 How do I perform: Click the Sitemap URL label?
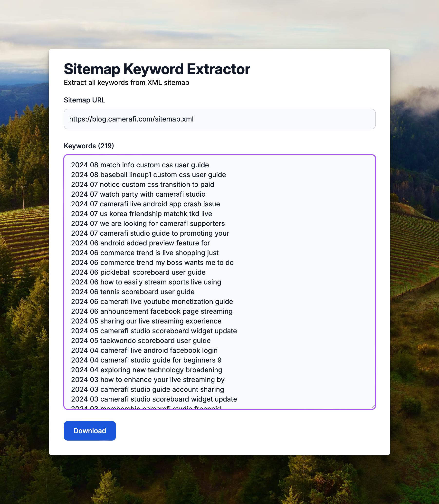click(85, 100)
